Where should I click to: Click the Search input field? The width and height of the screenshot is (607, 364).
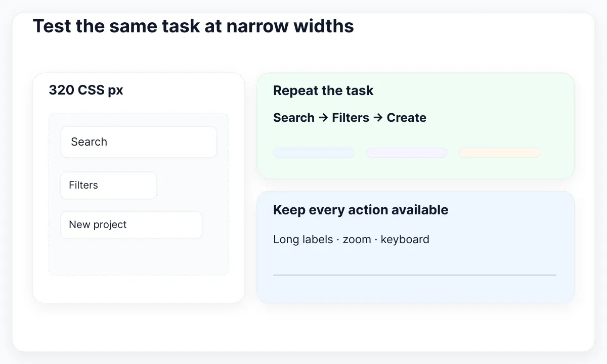139,142
